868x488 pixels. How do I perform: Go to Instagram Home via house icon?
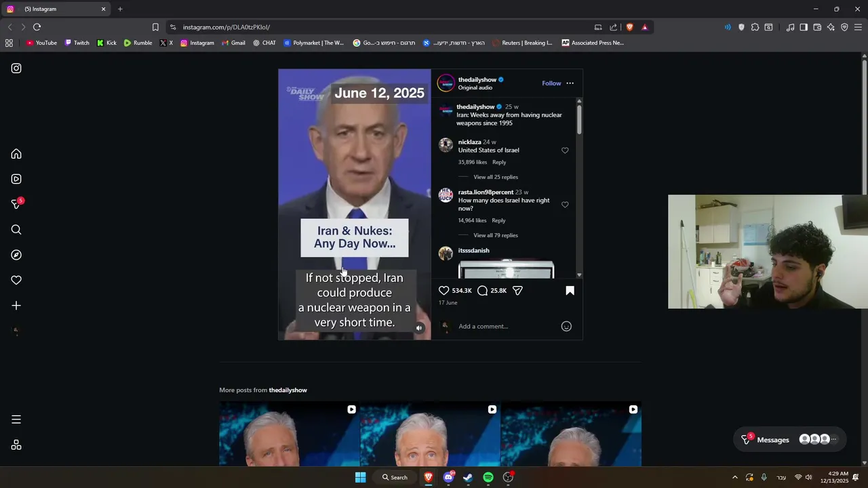click(x=16, y=154)
